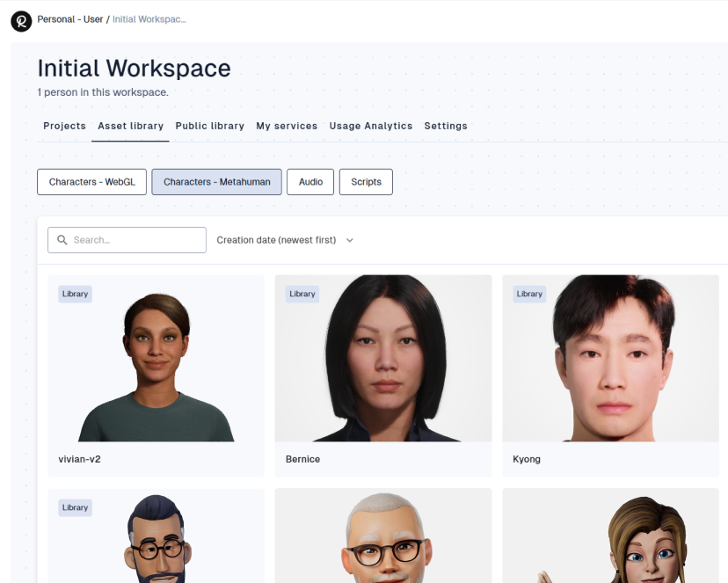
Task: Open the Initial Workspace breadcrumb link
Action: (x=149, y=19)
